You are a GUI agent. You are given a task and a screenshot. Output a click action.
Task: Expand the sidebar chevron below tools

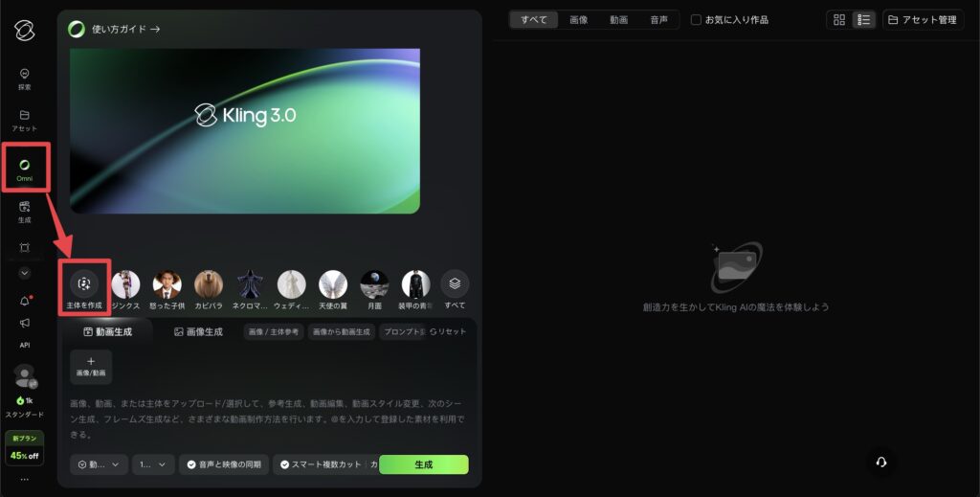[25, 273]
